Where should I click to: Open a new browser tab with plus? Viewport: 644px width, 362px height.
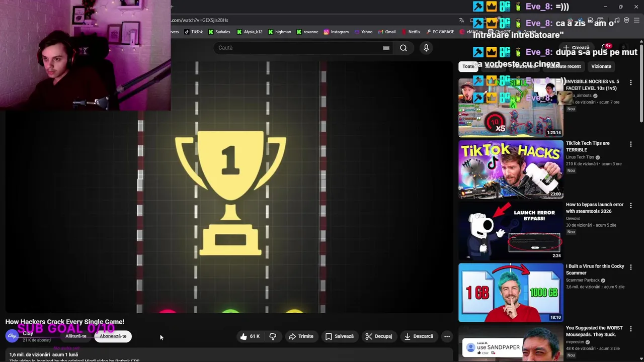[x=172, y=7]
